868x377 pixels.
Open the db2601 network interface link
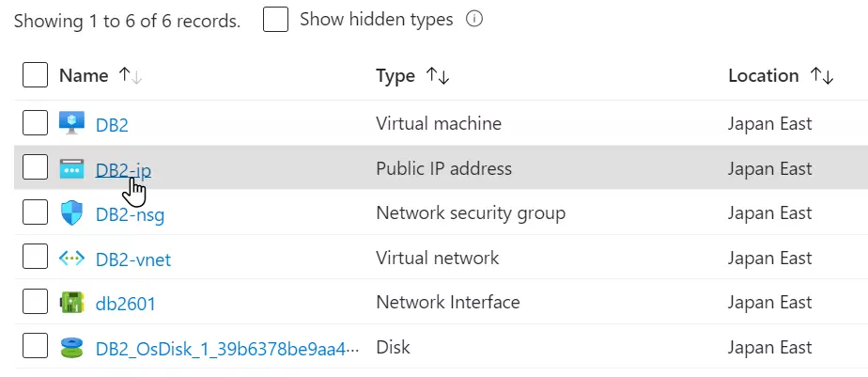point(126,304)
